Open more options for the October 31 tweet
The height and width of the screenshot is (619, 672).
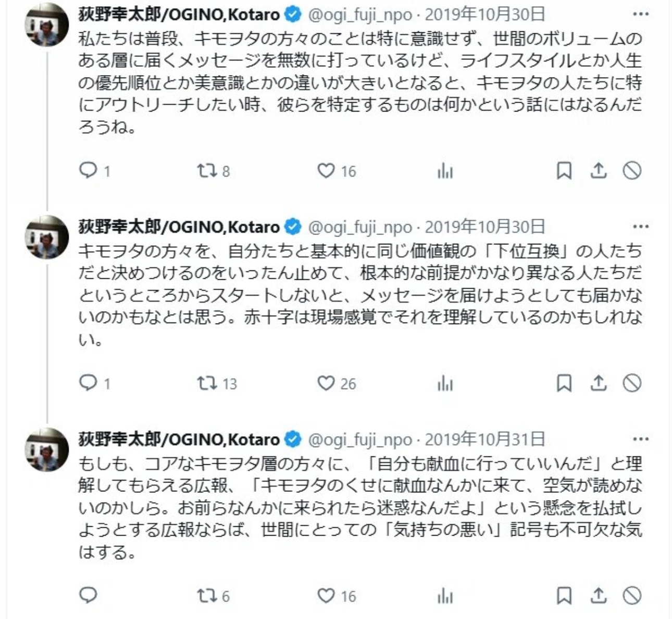click(x=641, y=439)
